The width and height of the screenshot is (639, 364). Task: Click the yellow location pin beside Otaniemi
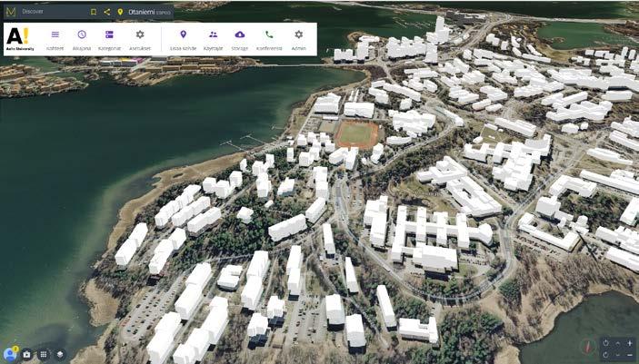[120, 12]
